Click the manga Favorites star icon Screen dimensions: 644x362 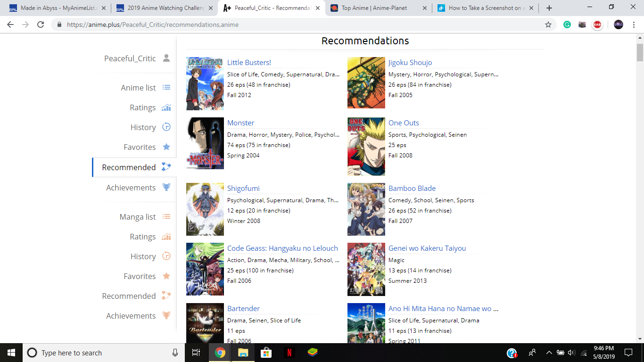pos(166,276)
